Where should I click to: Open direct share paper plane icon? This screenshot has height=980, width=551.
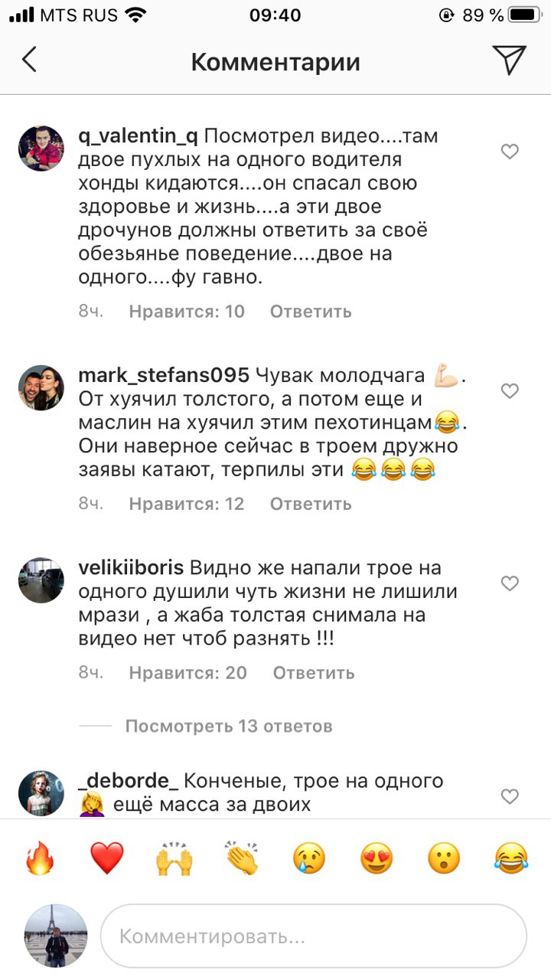click(x=509, y=60)
